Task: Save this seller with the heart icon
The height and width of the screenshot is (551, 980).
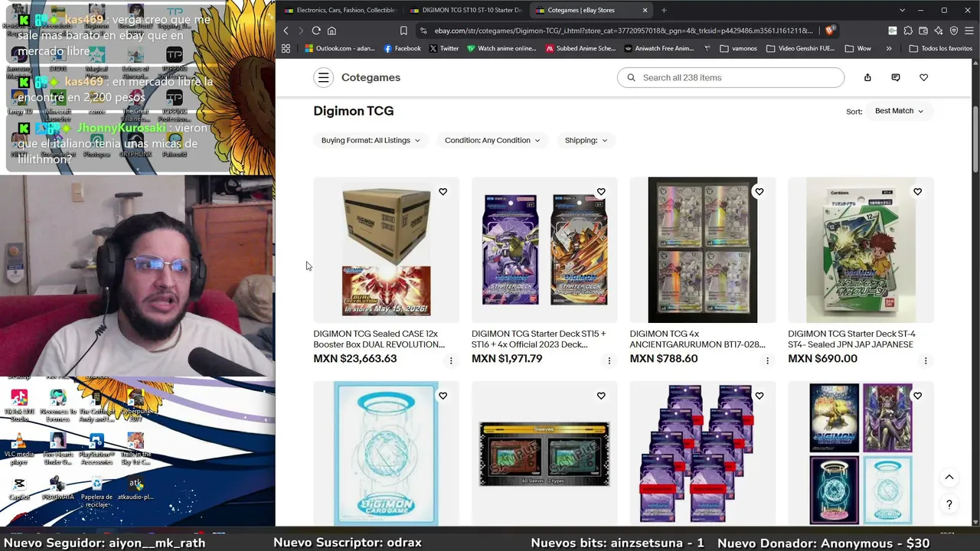Action: [x=924, y=77]
